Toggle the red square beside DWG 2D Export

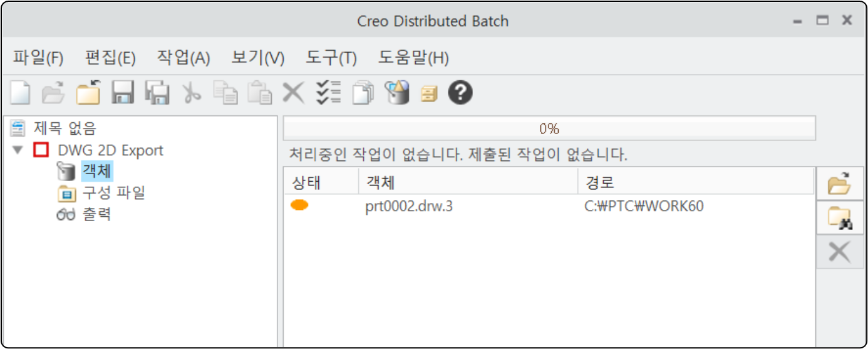tap(41, 150)
